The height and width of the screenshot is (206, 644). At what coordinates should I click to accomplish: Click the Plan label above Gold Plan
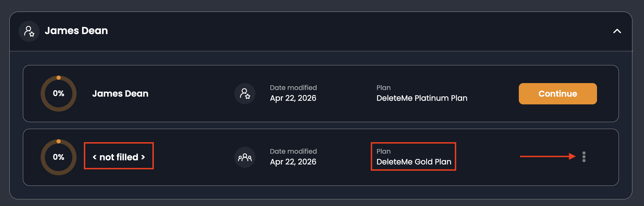tap(383, 151)
